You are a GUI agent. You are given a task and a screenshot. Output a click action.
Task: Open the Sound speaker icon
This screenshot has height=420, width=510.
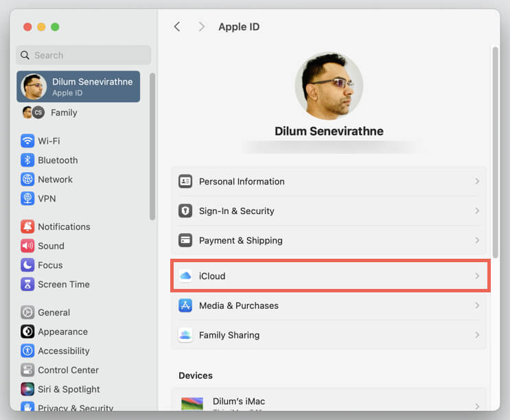[27, 246]
